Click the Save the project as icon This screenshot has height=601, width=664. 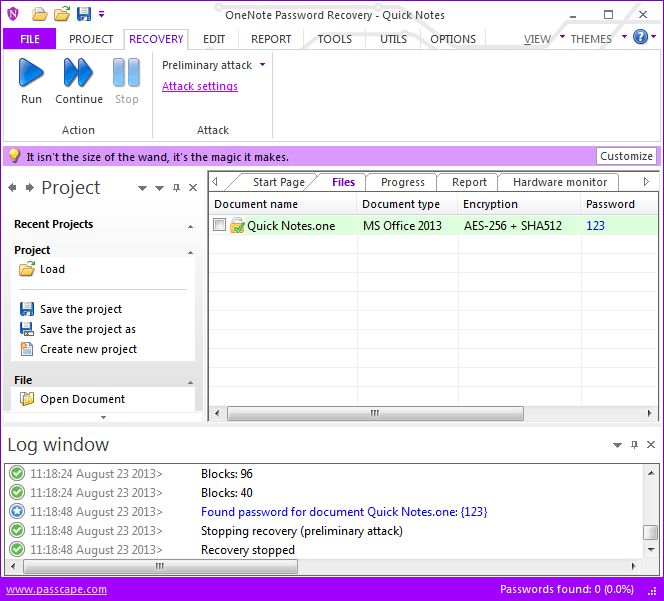click(27, 329)
